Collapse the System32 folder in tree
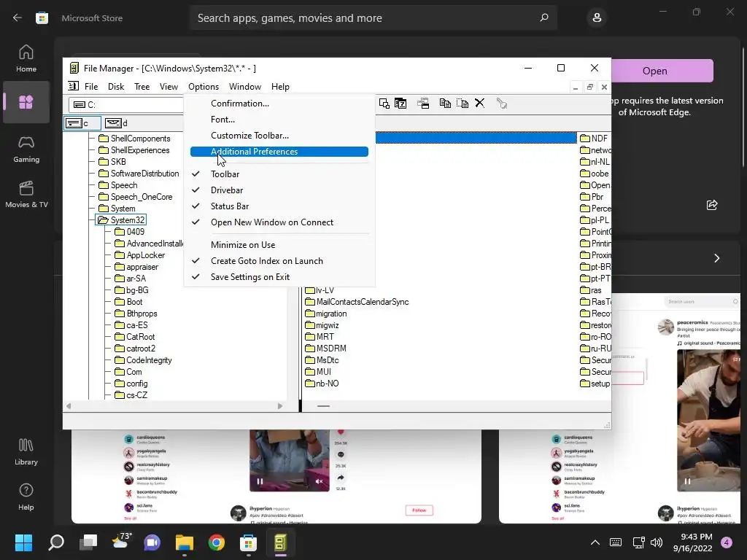747x560 pixels. click(121, 220)
